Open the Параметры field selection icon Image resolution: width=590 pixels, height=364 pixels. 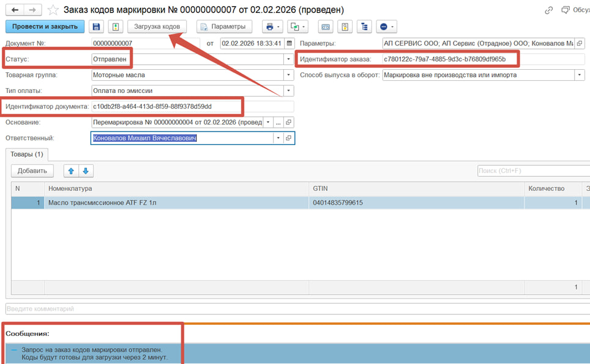tap(580, 43)
